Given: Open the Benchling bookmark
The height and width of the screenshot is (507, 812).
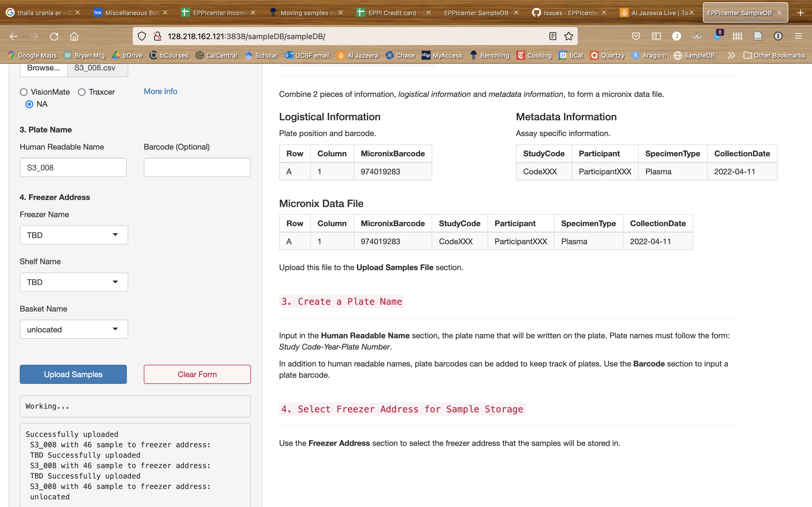Looking at the screenshot, I should pyautogui.click(x=494, y=55).
